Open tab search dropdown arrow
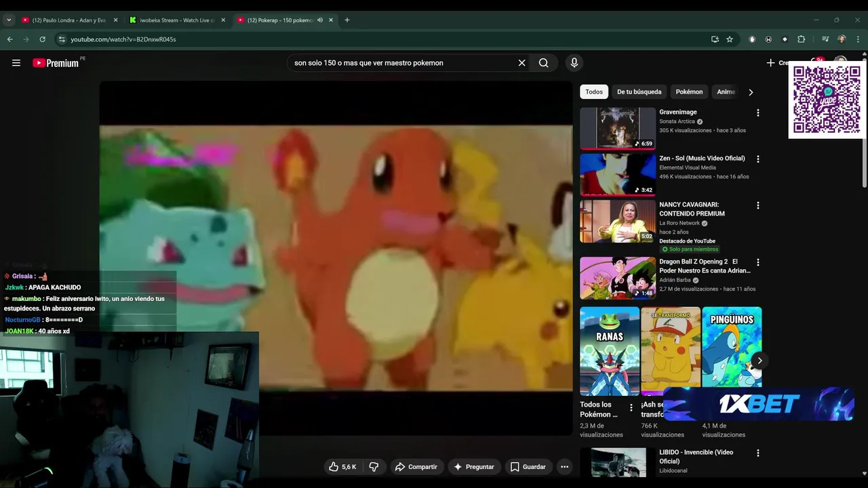 pos(9,20)
